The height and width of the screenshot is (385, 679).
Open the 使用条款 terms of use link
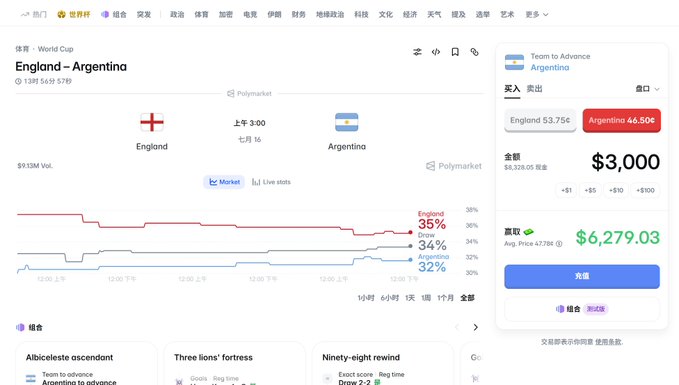point(609,342)
